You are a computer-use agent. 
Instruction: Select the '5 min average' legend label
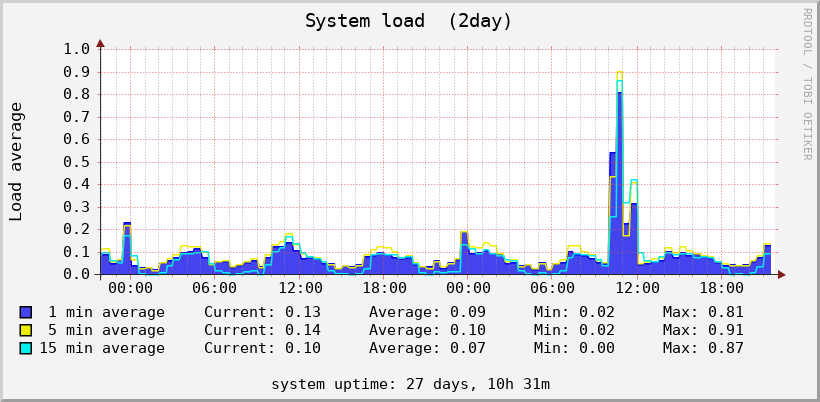[x=107, y=330]
